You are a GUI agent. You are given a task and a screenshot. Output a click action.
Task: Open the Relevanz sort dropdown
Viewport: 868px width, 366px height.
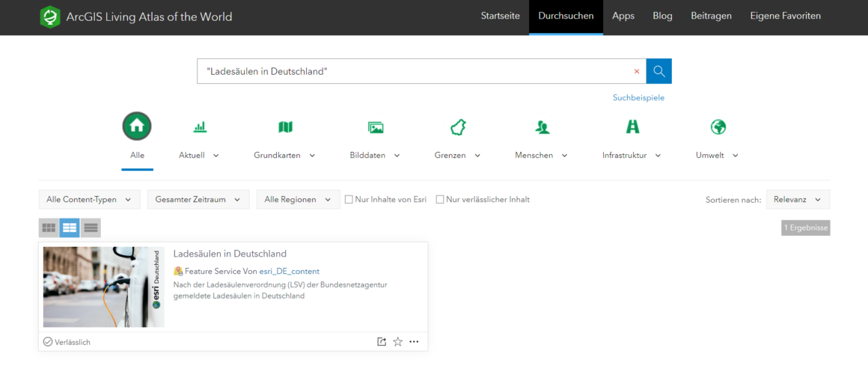[x=798, y=199]
